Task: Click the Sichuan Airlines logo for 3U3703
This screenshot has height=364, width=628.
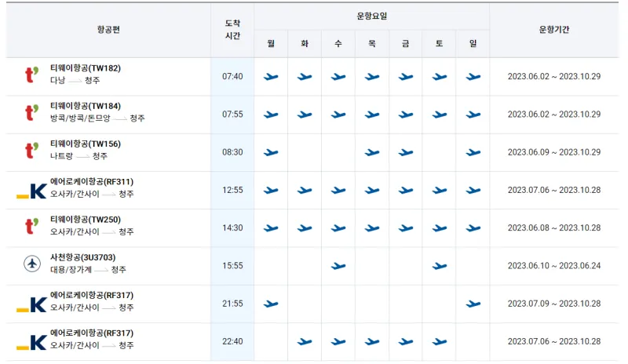Action: [x=31, y=265]
